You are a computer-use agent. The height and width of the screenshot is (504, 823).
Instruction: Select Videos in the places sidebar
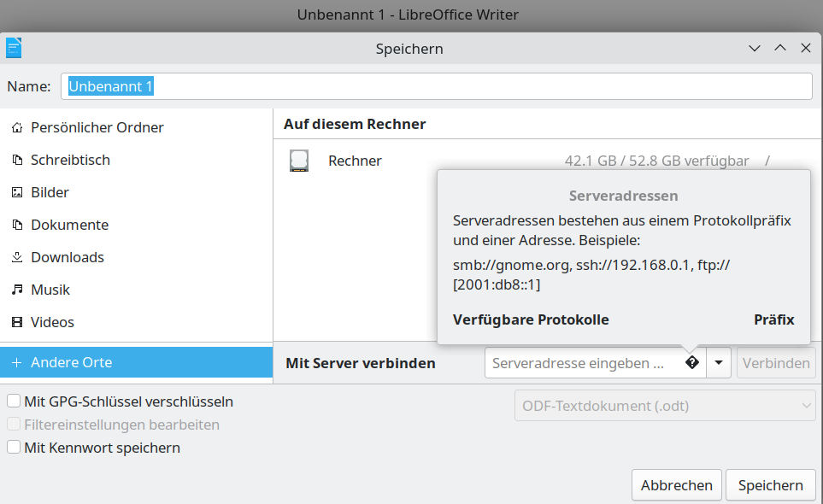tap(137, 322)
